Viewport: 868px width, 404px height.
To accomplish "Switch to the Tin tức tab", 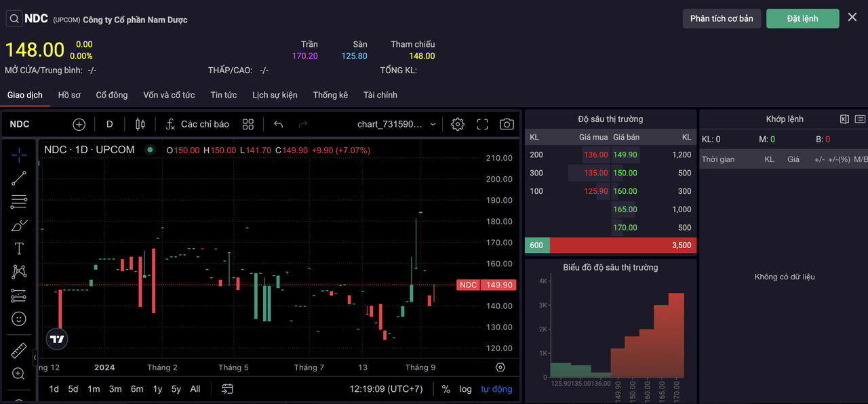I will click(x=223, y=95).
